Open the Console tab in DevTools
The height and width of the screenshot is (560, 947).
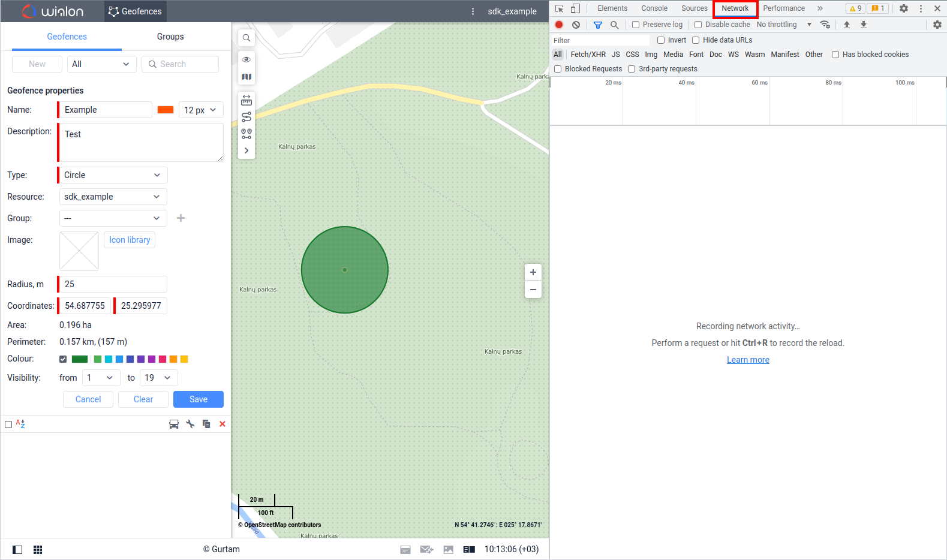[654, 8]
